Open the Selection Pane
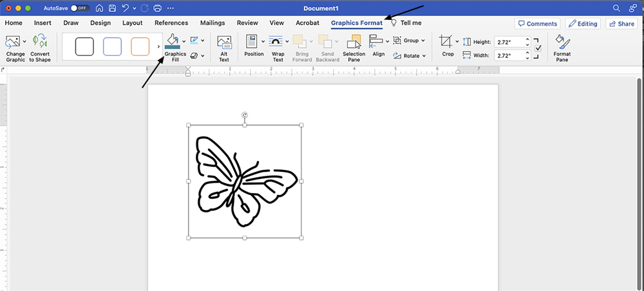The height and width of the screenshot is (291, 644). [x=354, y=48]
